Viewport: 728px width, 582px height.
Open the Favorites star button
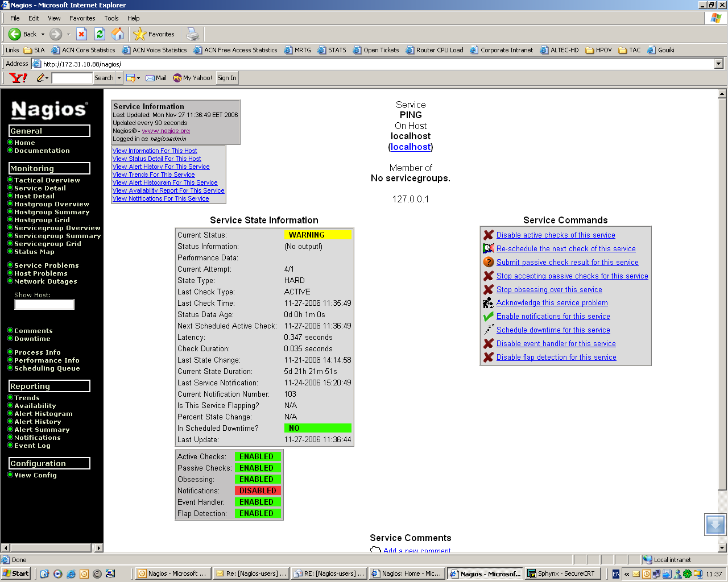coord(154,34)
